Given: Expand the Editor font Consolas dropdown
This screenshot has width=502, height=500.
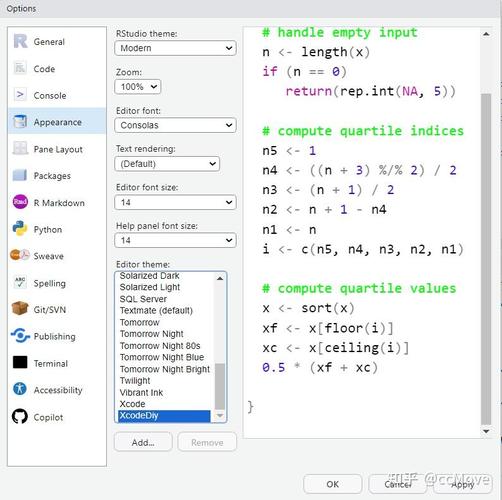Looking at the screenshot, I should point(175,126).
